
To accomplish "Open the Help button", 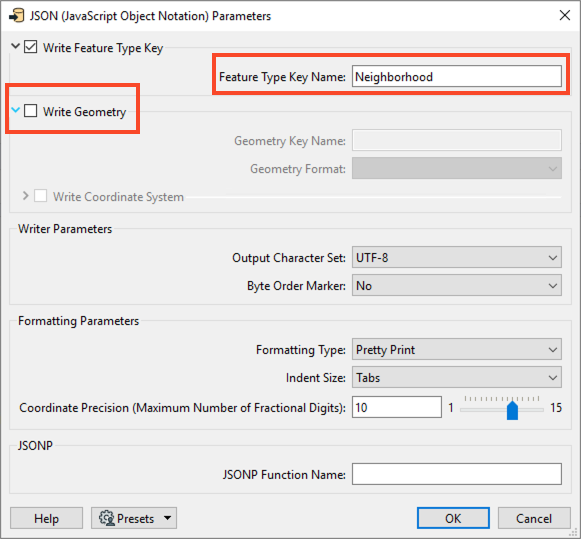I will 46,518.
